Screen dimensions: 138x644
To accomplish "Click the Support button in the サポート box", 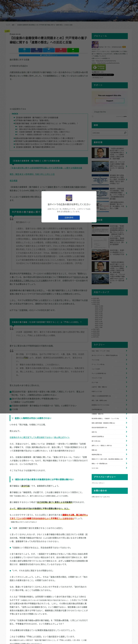I will pos(110,101).
